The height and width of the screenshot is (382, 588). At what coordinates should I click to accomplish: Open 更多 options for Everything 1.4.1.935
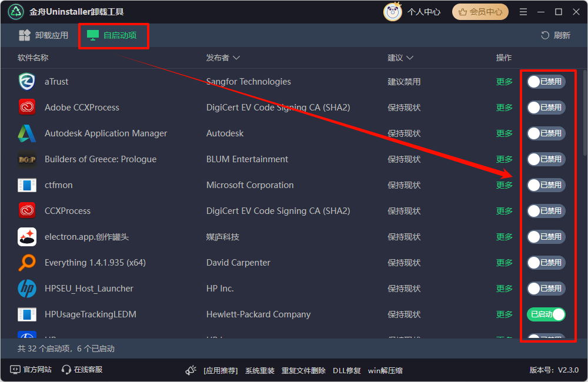pyautogui.click(x=504, y=263)
